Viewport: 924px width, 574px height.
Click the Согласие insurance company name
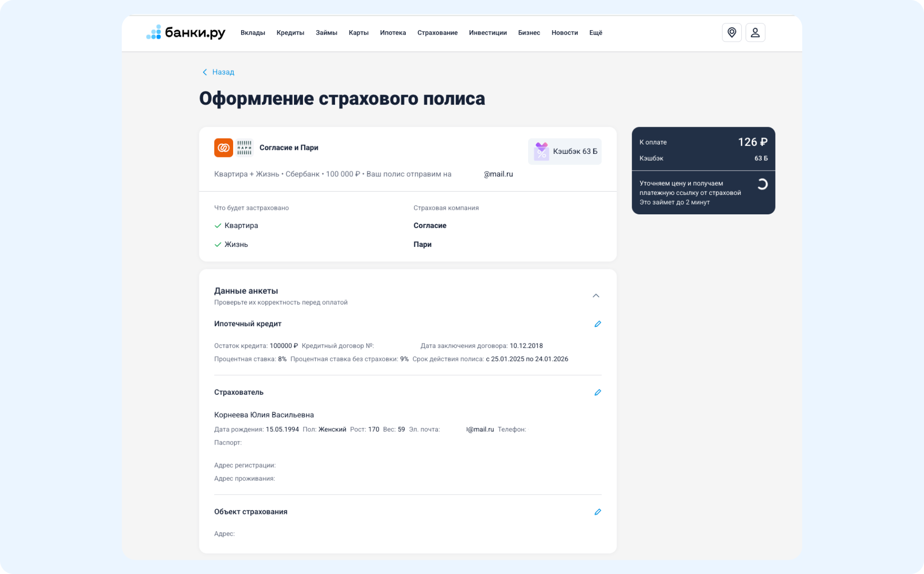(x=430, y=226)
